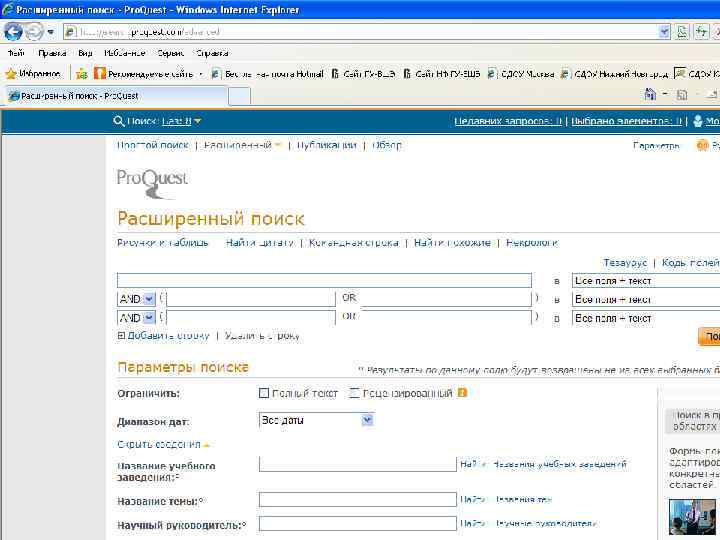Open the Все даты date range dropdown
This screenshot has width=720, height=540.
(x=316, y=420)
